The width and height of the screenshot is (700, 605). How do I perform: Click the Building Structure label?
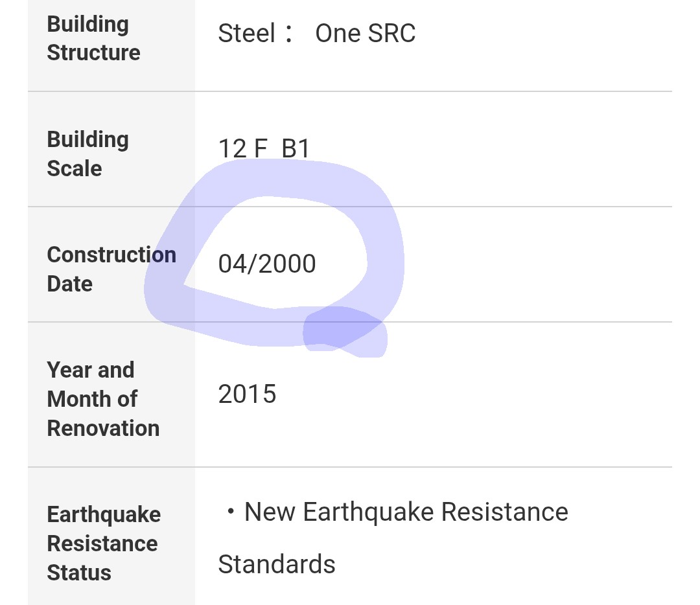[x=94, y=38]
